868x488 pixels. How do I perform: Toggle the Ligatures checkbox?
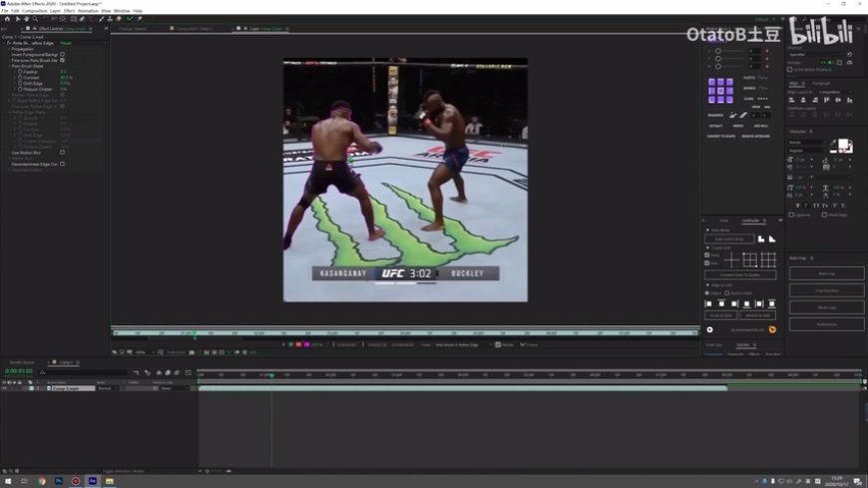(791, 215)
